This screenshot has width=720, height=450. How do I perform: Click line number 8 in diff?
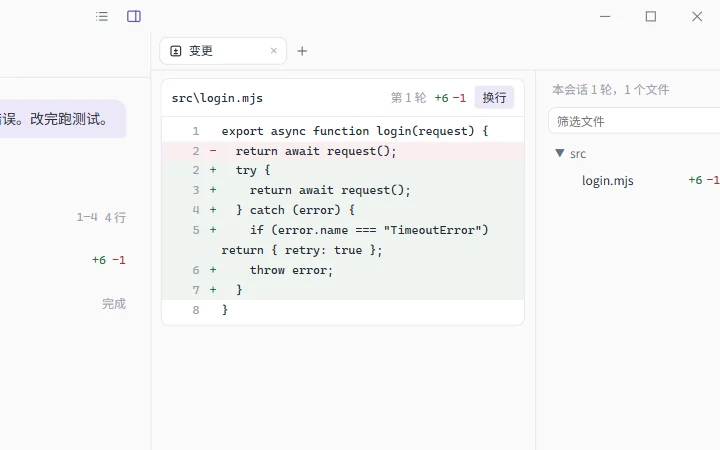click(x=196, y=310)
